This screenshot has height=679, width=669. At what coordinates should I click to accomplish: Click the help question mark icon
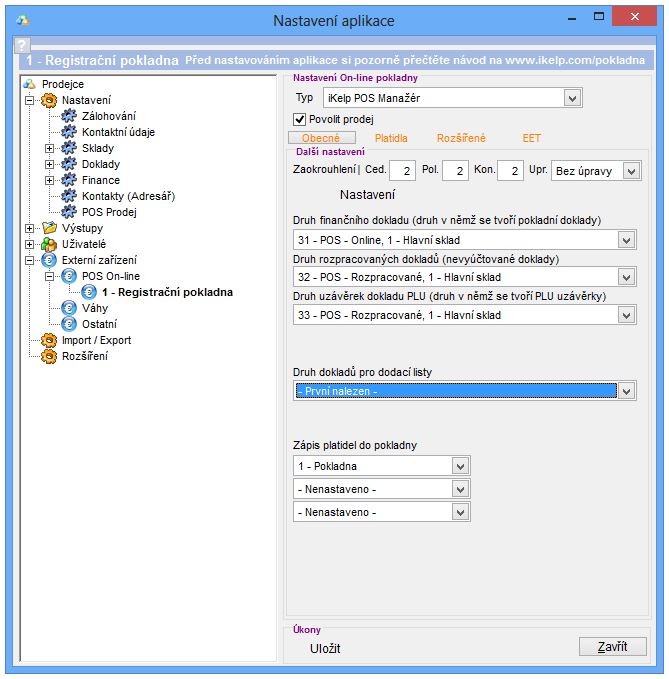[22, 46]
